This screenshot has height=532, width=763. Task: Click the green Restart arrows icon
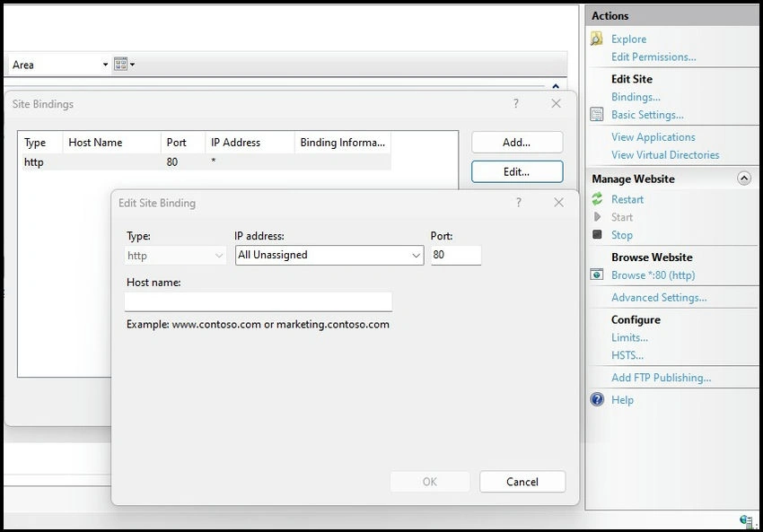point(597,198)
